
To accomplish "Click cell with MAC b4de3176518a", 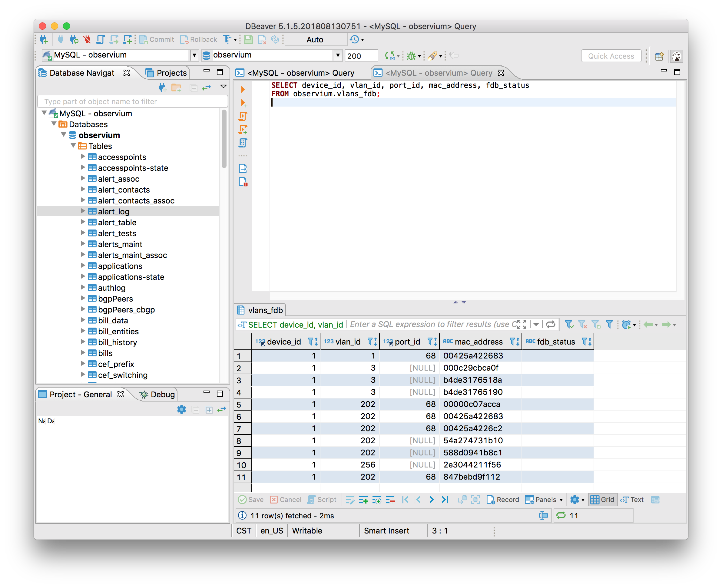I will (x=480, y=380).
